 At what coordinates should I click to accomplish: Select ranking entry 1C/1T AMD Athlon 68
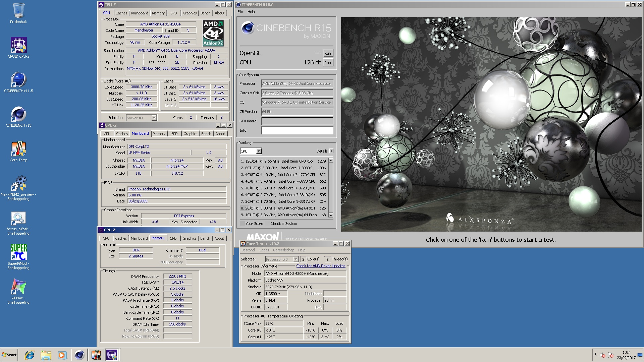coord(284,215)
